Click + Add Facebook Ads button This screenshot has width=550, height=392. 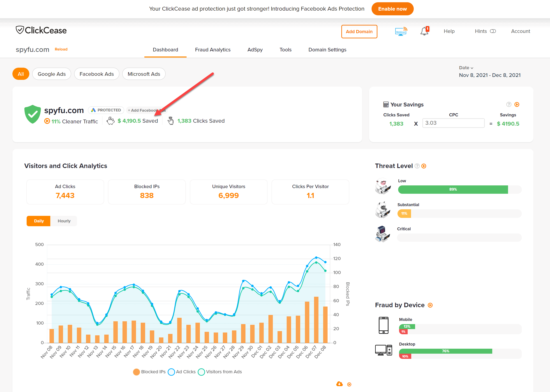[x=147, y=110]
